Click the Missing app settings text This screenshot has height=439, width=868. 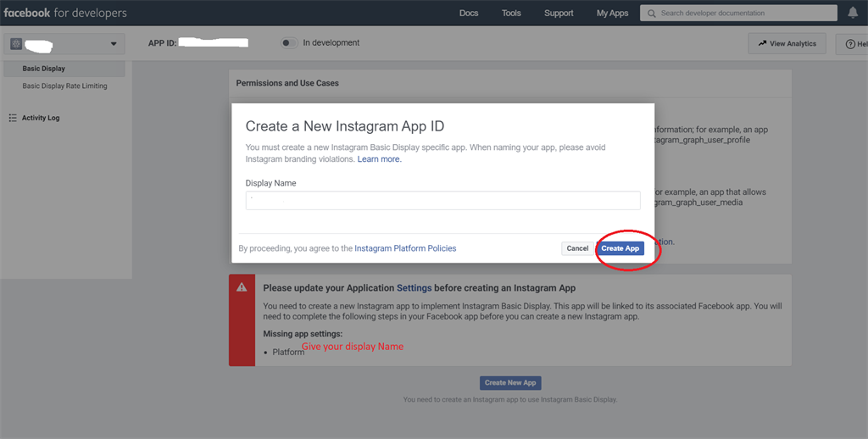click(303, 334)
